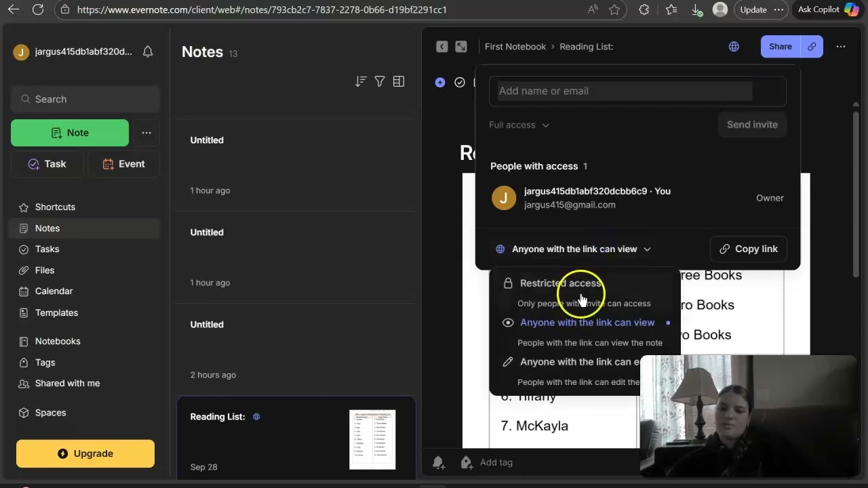Open more options next to Note button

point(146,133)
